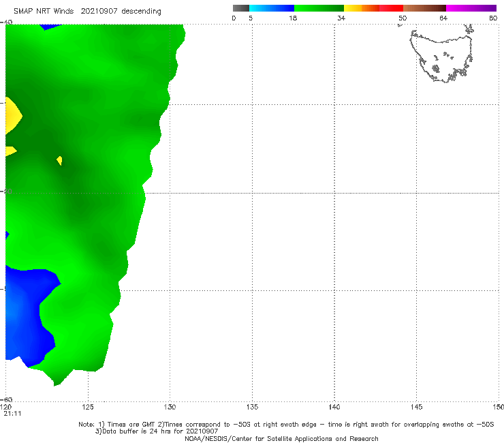The image size is (504, 443).
Task: Click the large blue low-wind area at lower left
Action: (26, 316)
